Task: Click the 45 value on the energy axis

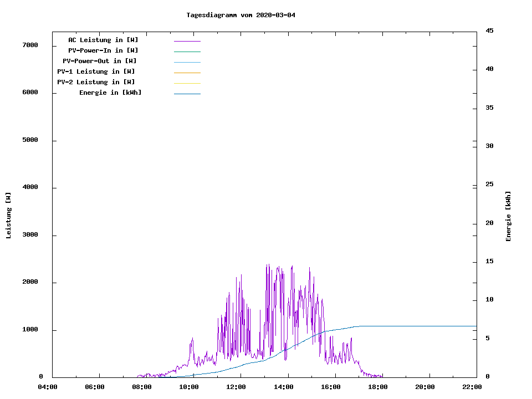Action: click(489, 30)
